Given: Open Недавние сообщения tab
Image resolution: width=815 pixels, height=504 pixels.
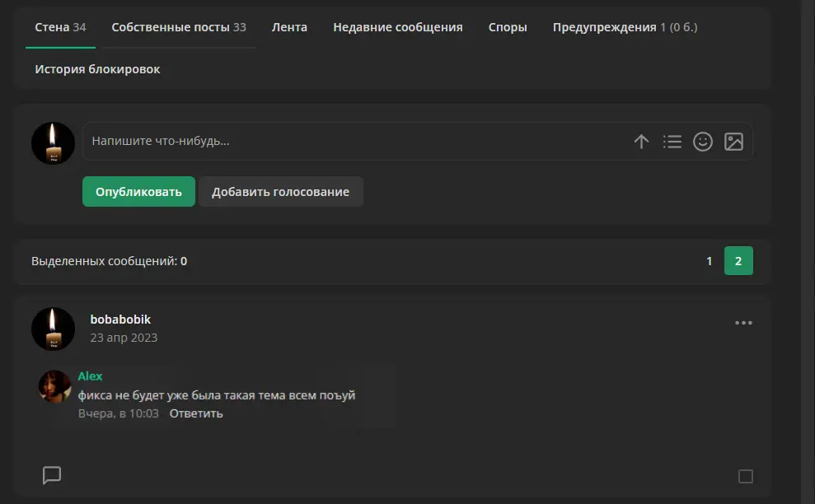Looking at the screenshot, I should click(398, 27).
